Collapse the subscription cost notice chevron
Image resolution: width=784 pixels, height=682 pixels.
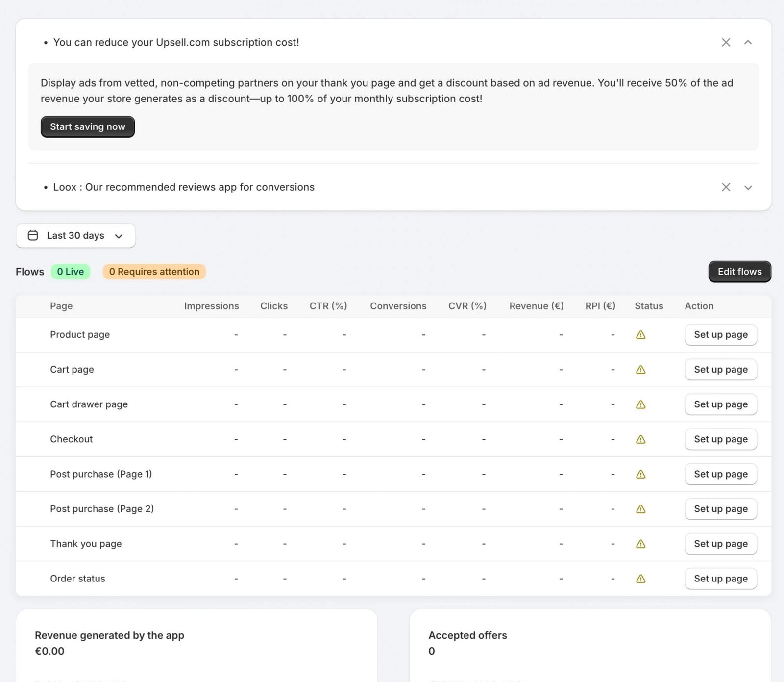748,42
